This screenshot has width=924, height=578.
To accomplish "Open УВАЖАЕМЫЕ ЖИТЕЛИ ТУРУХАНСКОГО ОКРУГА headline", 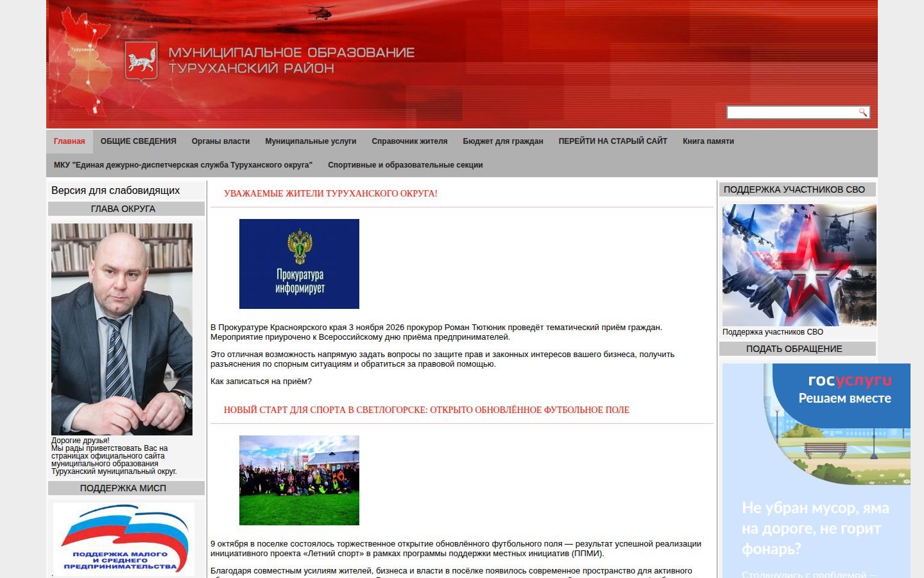I will [330, 193].
